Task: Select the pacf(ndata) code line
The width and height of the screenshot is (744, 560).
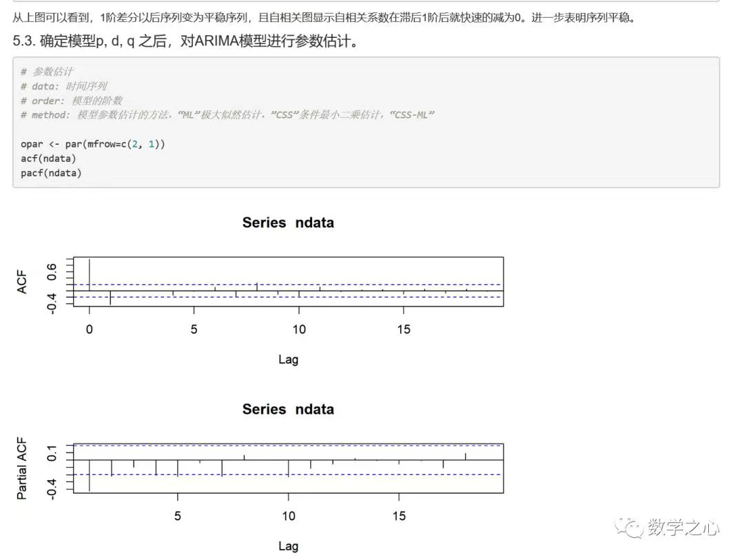Action: [50, 173]
